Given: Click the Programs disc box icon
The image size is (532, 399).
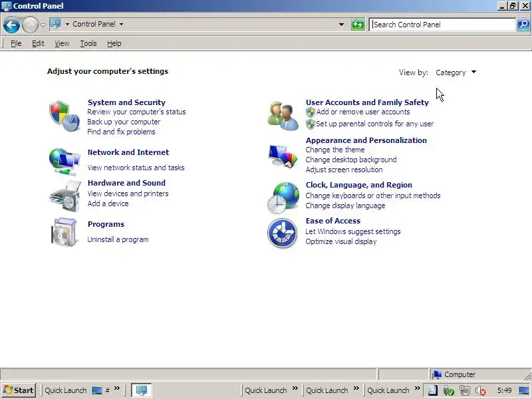Looking at the screenshot, I should (64, 232).
